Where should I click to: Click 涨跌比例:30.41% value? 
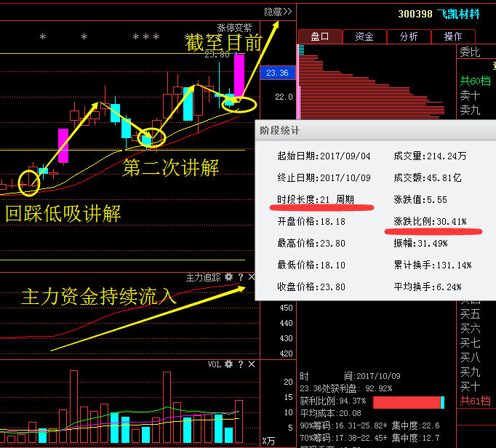[x=431, y=222]
